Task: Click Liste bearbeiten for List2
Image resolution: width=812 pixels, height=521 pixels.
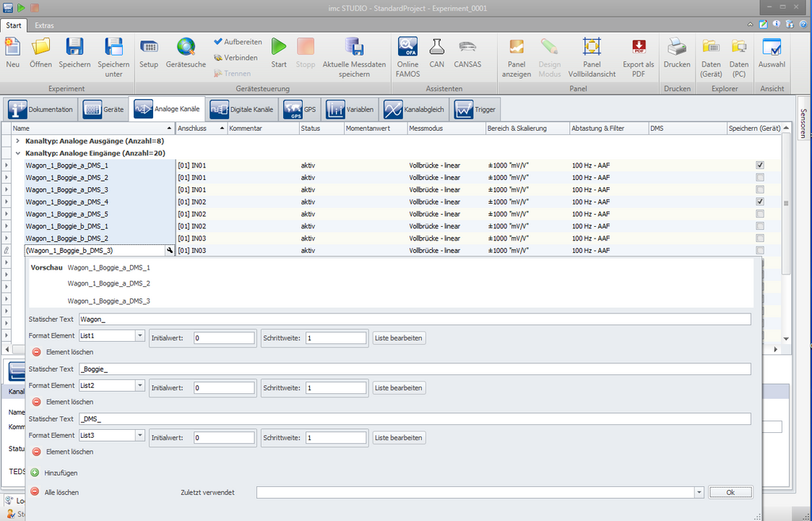Action: click(399, 388)
